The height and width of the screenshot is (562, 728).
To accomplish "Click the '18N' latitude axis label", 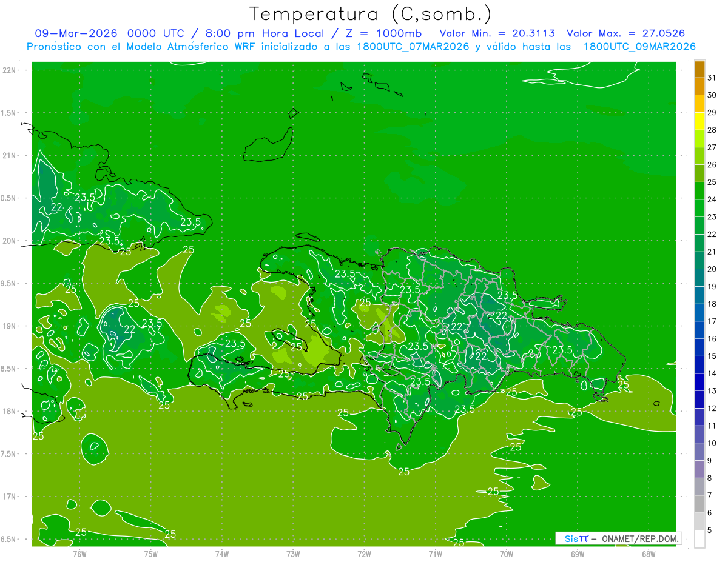I will pyautogui.click(x=10, y=411).
